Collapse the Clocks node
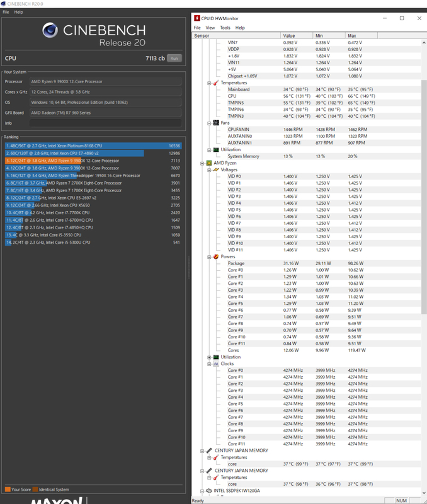Image resolution: width=427 pixels, height=504 pixels. [209, 364]
